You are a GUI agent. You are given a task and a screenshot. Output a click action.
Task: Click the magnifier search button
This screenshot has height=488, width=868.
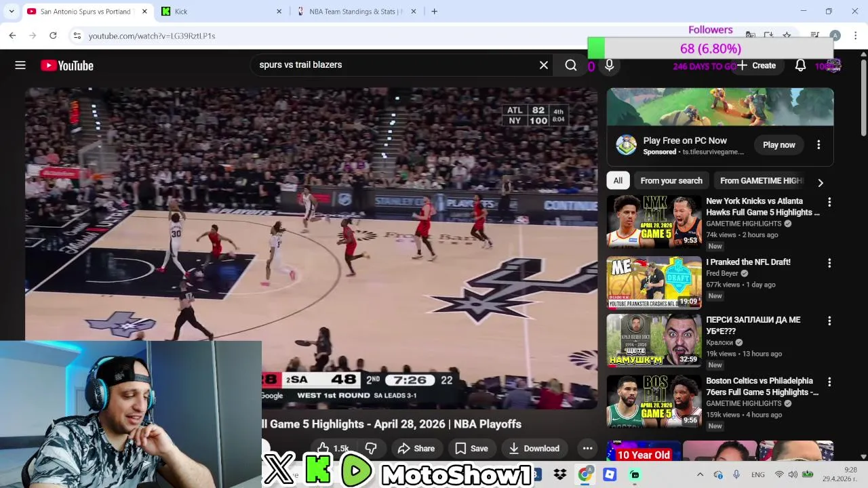tap(571, 65)
